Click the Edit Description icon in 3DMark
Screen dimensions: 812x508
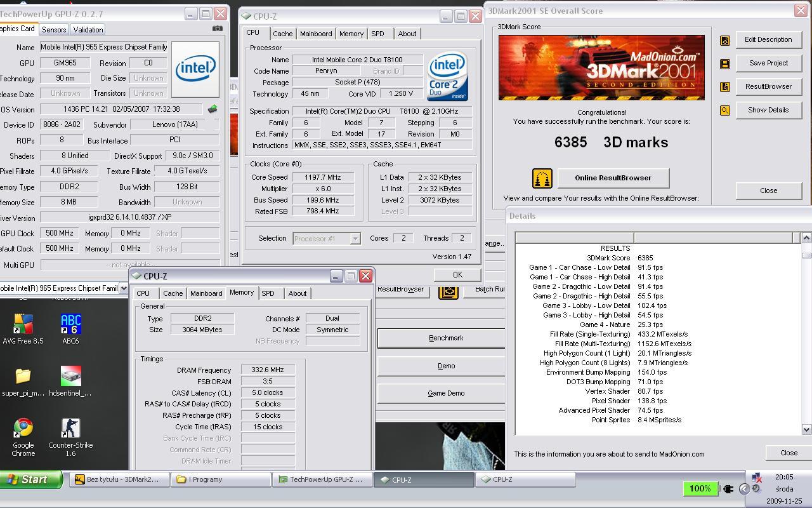click(x=725, y=40)
